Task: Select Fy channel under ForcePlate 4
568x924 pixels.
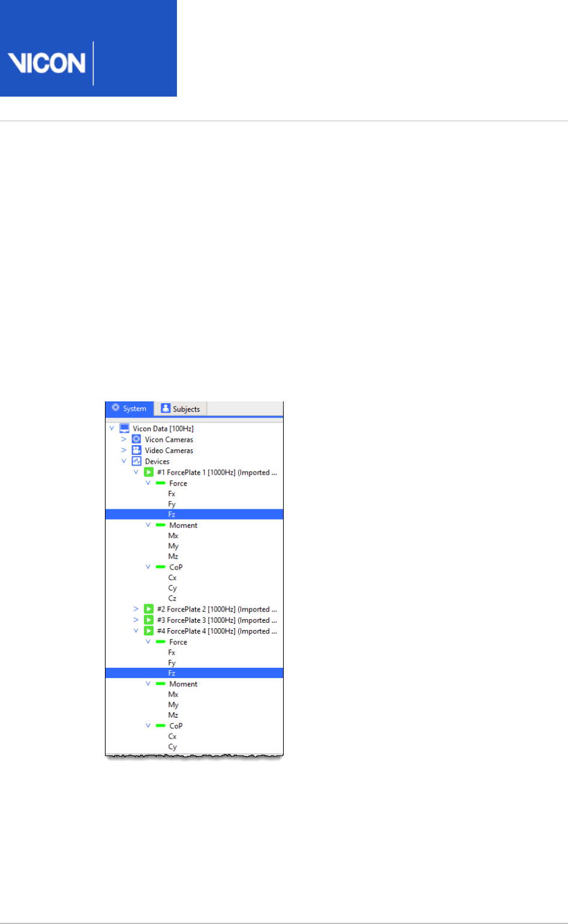Action: pos(172,662)
